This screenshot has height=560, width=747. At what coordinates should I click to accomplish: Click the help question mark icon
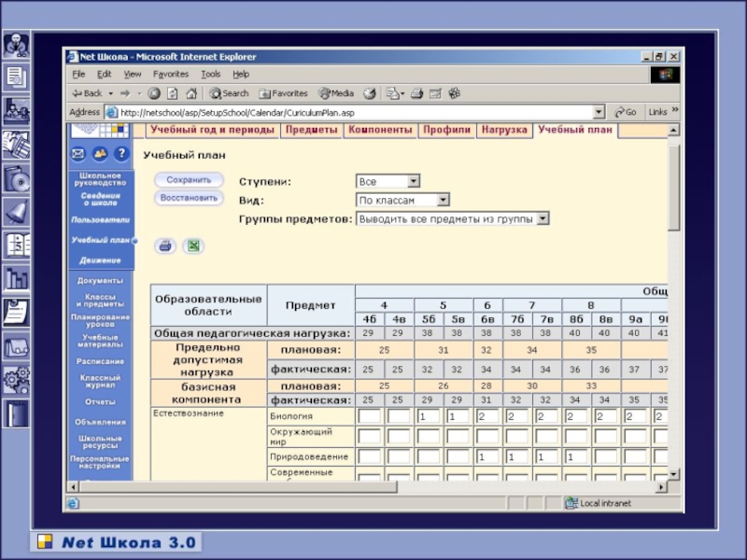pyautogui.click(x=120, y=154)
